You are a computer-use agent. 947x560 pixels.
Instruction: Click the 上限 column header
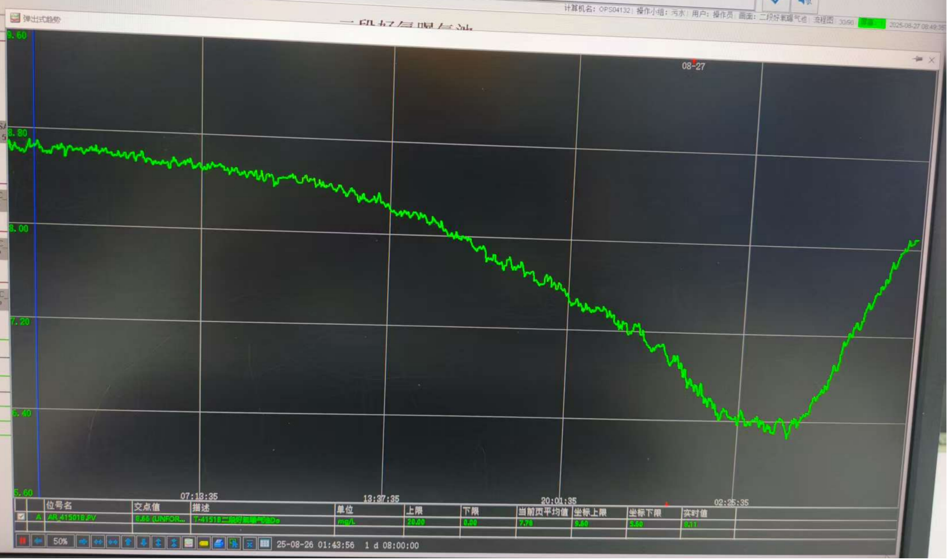[415, 511]
